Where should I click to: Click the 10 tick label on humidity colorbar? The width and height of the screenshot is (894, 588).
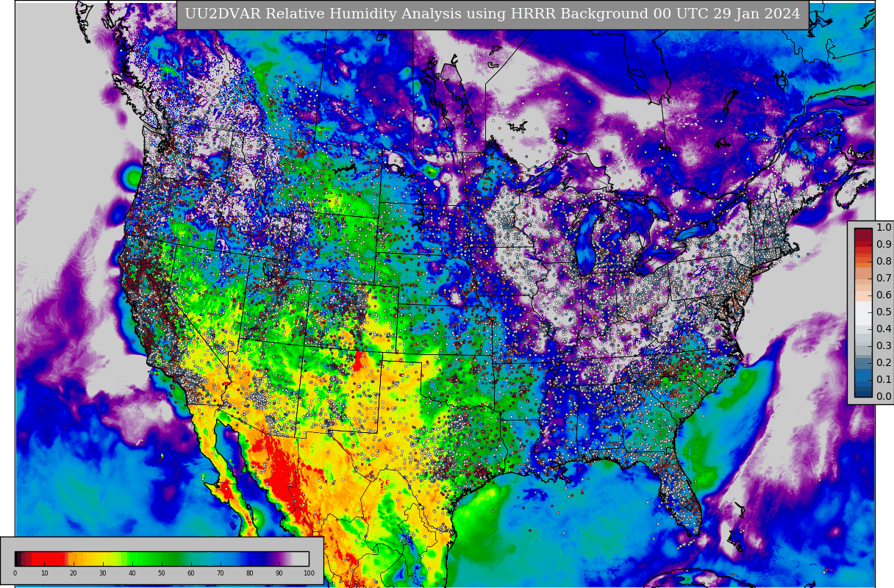[44, 573]
